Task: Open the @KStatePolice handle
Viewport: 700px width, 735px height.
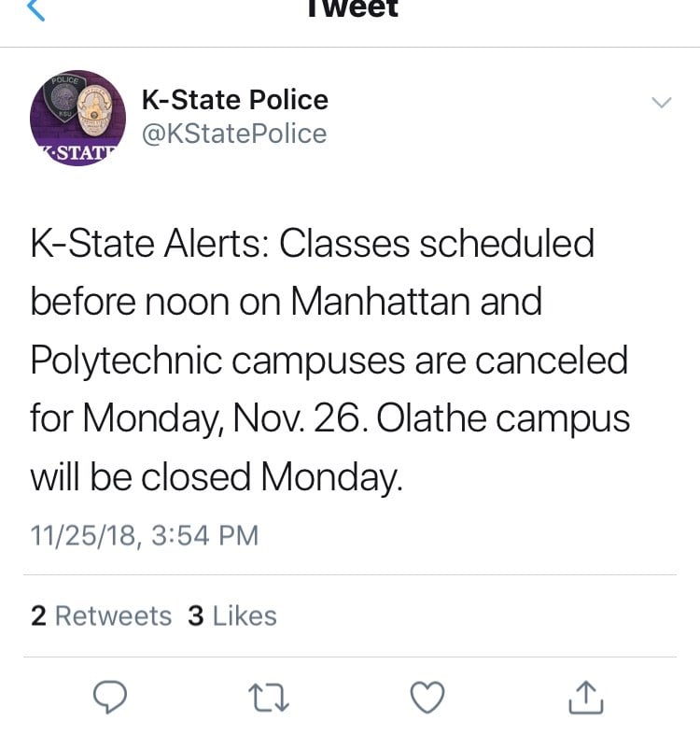Action: [x=234, y=134]
